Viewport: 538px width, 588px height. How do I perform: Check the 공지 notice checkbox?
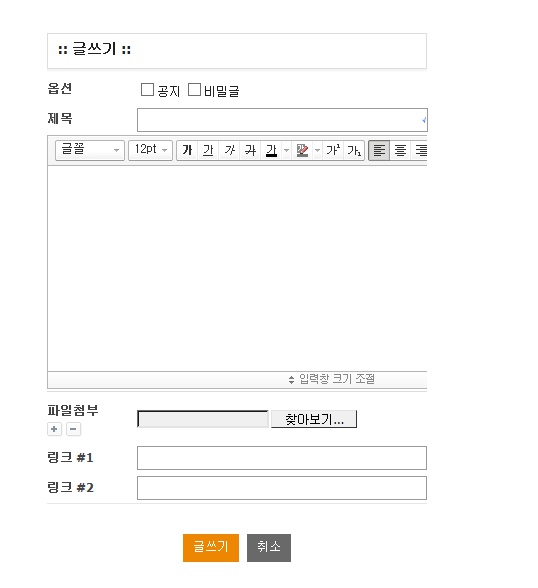pos(147,90)
